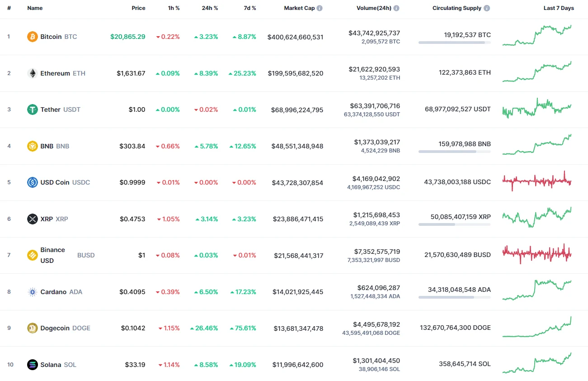Select the XRP logo icon
588x381 pixels.
(32, 219)
